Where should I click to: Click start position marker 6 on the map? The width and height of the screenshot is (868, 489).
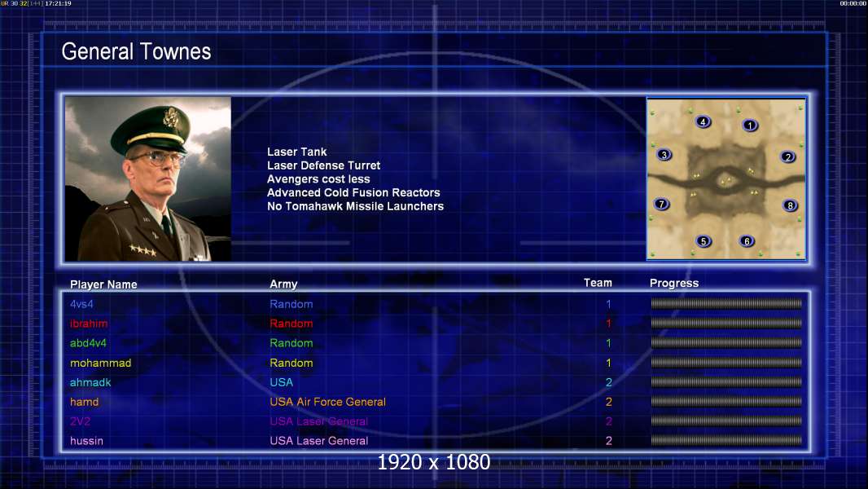pos(746,241)
